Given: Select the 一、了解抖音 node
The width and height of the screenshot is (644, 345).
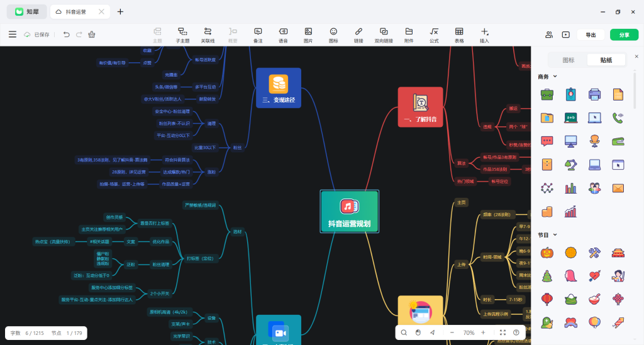Looking at the screenshot, I should click(x=421, y=107).
